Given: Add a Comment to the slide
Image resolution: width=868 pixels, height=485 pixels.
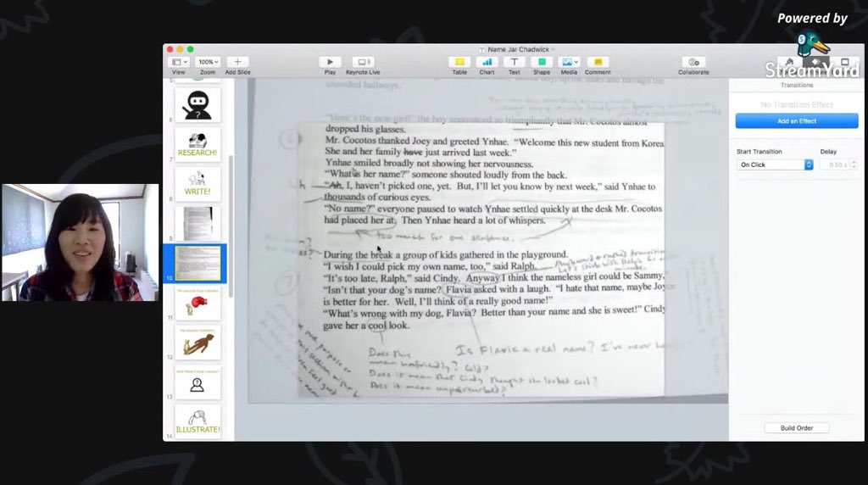Looking at the screenshot, I should (598, 62).
